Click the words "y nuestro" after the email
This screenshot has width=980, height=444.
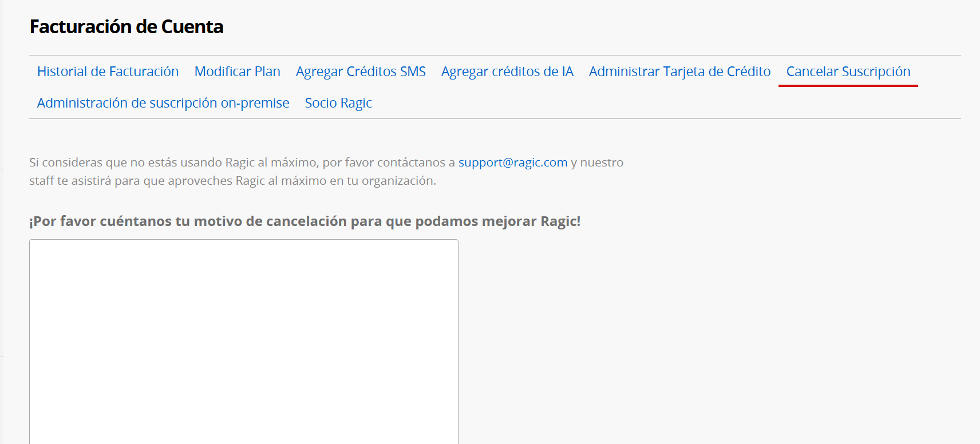(597, 162)
